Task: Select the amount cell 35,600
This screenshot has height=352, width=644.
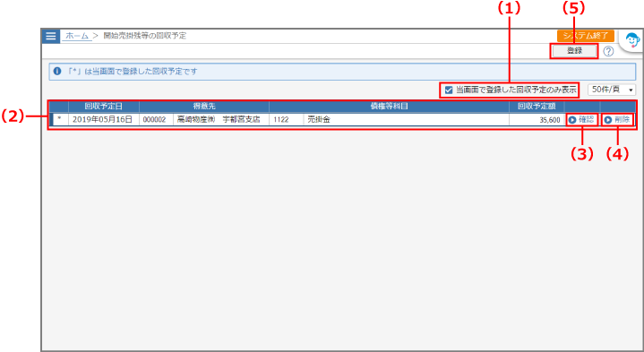Action: point(537,119)
